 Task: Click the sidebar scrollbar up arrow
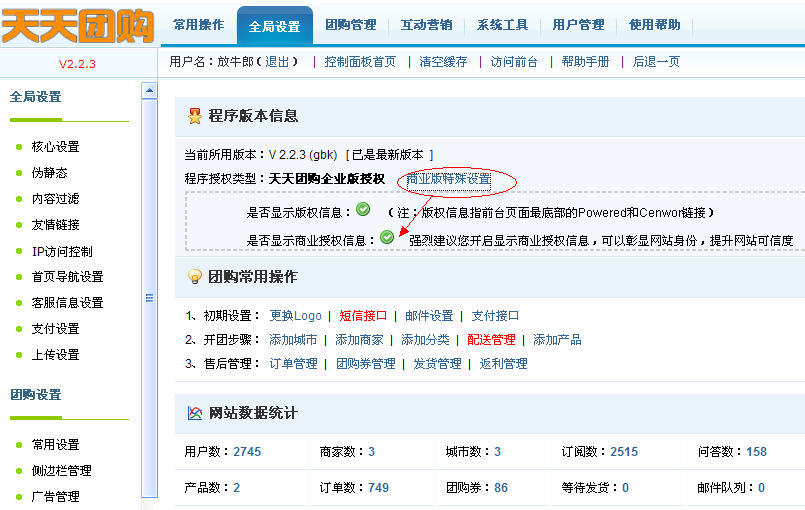click(x=149, y=91)
